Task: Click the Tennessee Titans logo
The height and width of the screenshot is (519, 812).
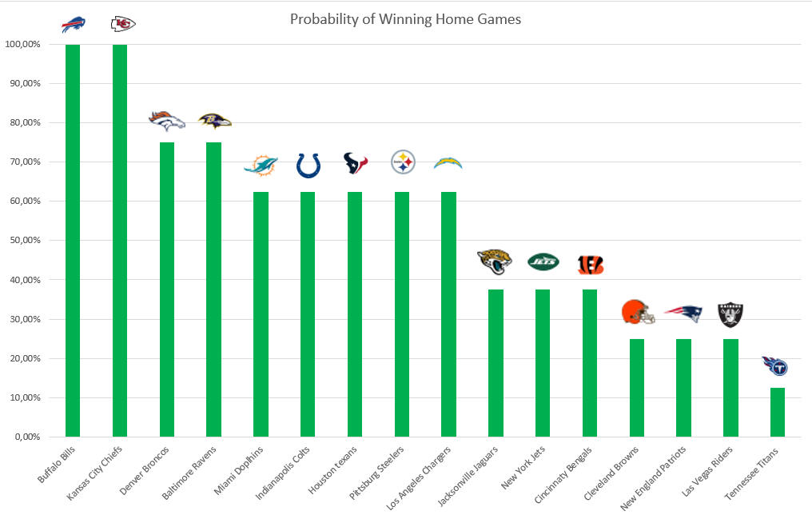Action: [x=775, y=366]
